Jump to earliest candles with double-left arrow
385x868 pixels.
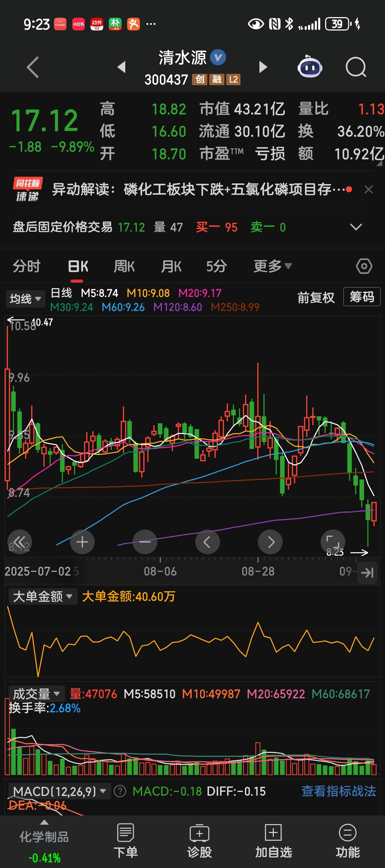20,542
